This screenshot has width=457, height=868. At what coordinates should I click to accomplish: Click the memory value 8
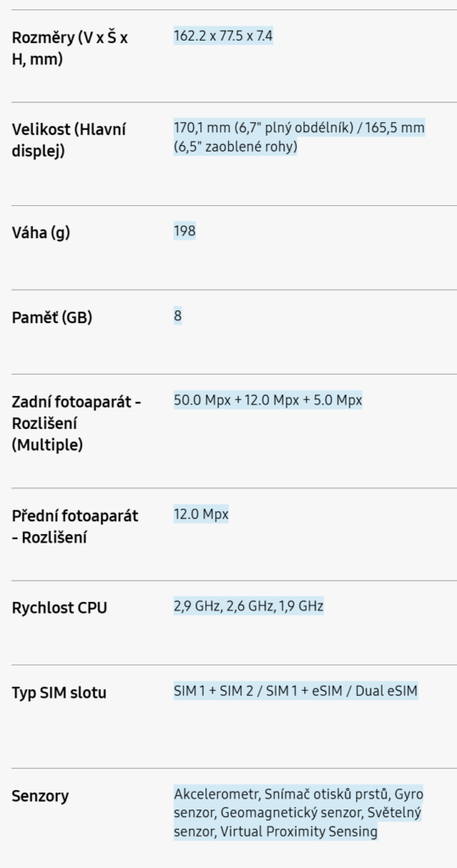tap(177, 316)
